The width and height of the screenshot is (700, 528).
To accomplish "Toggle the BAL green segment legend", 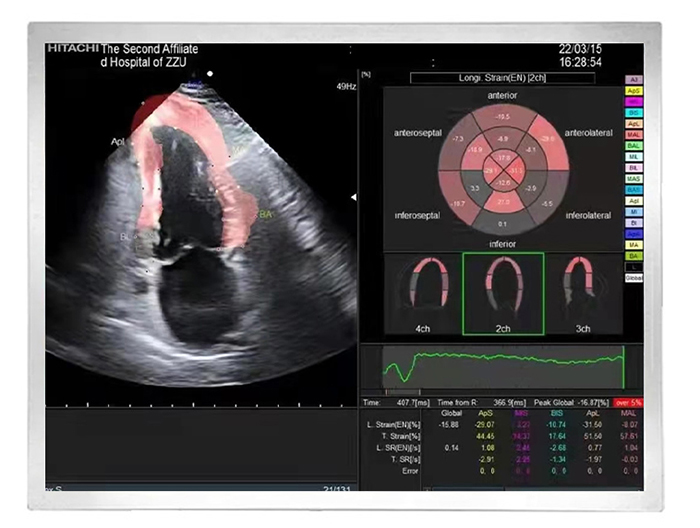I will (x=633, y=145).
